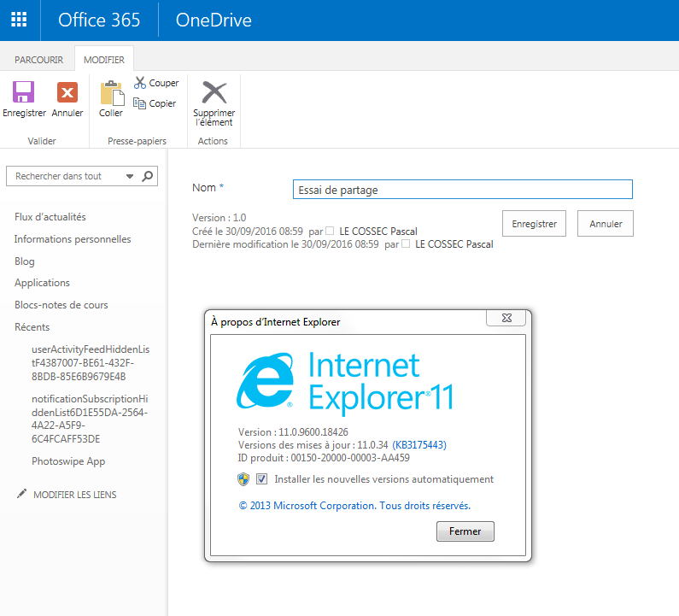Click the search magnifying glass icon

point(148,176)
